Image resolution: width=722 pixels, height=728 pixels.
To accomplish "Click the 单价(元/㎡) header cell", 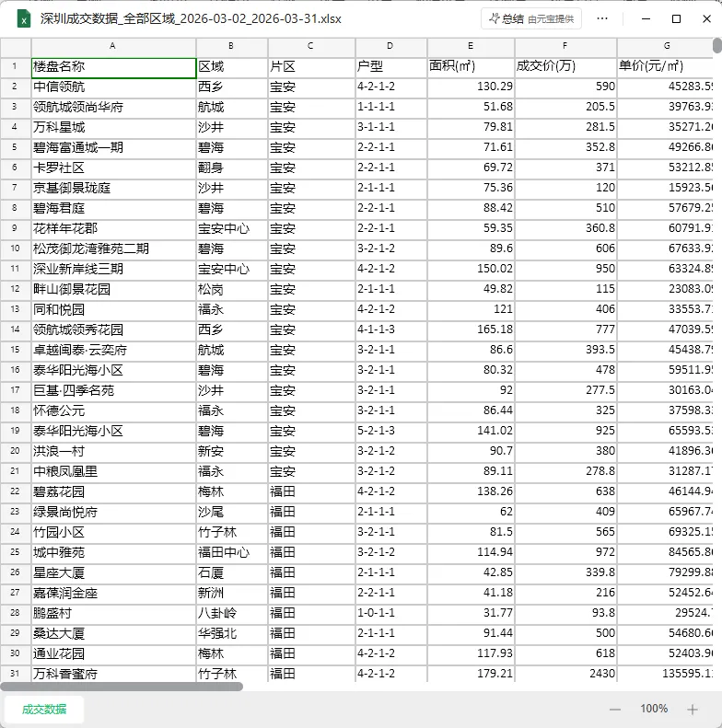I will (665, 68).
